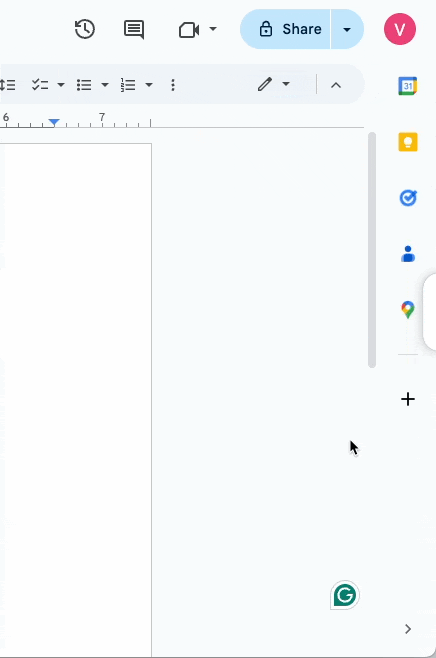The image size is (436, 658).
Task: Click the vertical scrollbar thumb
Action: [x=372, y=250]
